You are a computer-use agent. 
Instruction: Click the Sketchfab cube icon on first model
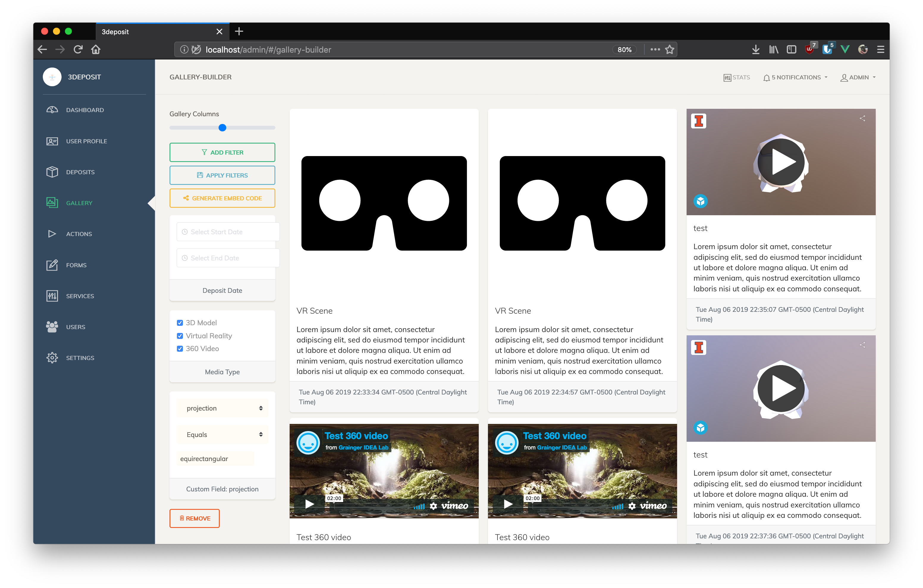[700, 201]
